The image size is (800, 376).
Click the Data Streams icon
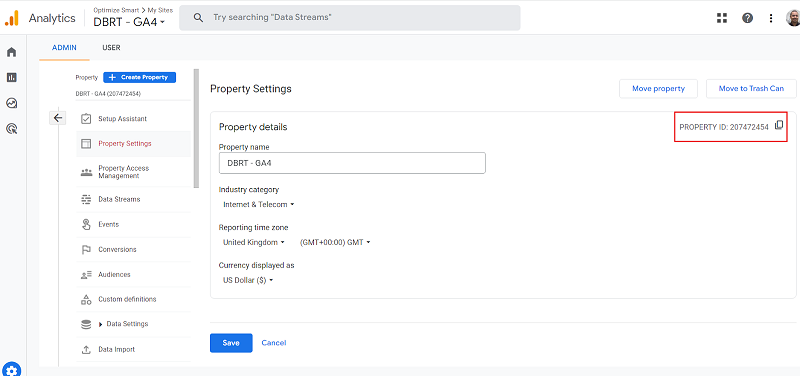pos(86,199)
